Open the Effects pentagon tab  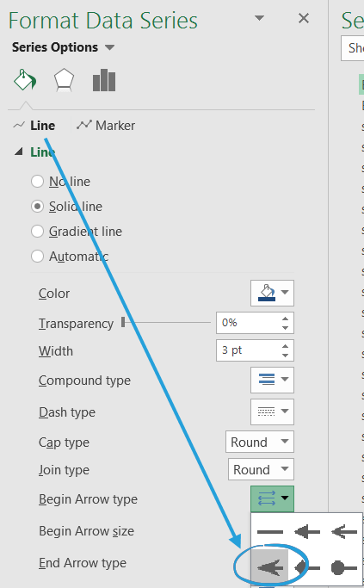[64, 80]
